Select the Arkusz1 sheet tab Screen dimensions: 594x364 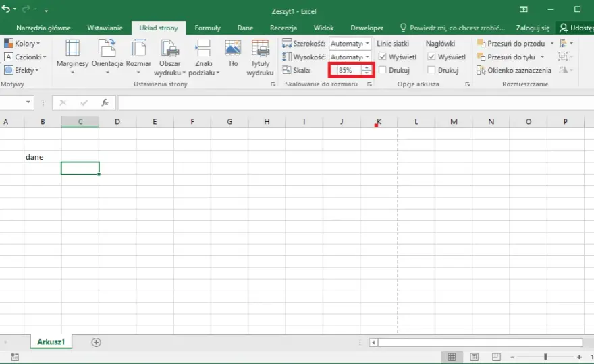click(51, 342)
